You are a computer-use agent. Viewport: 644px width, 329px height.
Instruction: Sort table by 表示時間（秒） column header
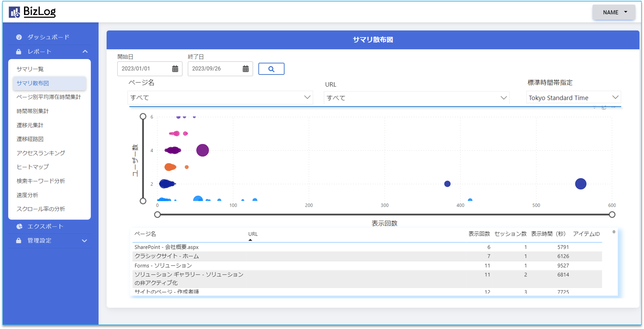pyautogui.click(x=548, y=234)
